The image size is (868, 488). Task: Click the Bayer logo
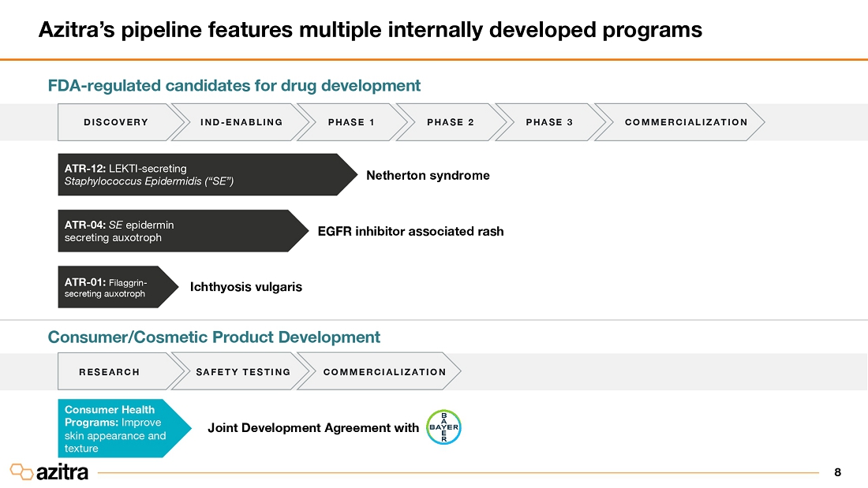click(443, 427)
